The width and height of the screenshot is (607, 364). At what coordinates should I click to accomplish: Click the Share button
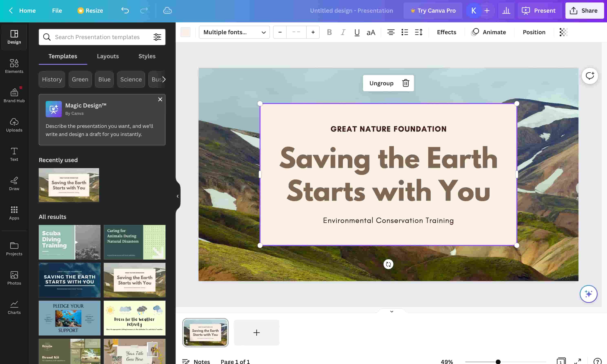pos(584,11)
